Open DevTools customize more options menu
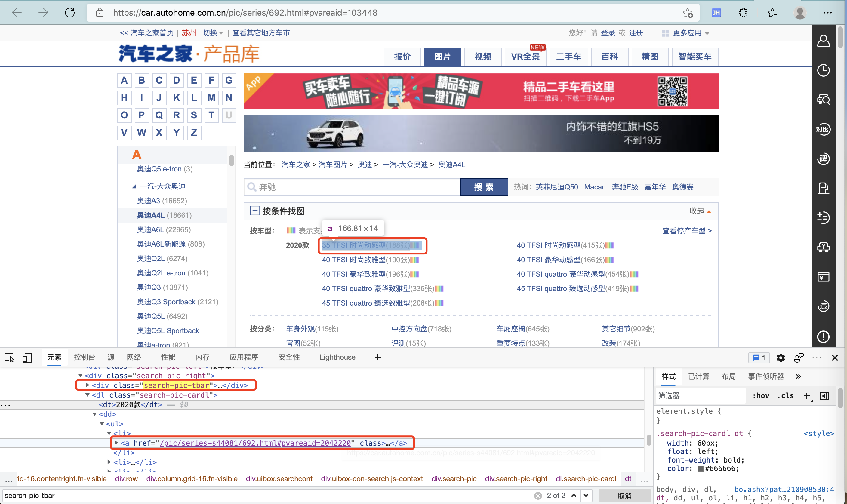Image resolution: width=847 pixels, height=504 pixels. coord(817,358)
